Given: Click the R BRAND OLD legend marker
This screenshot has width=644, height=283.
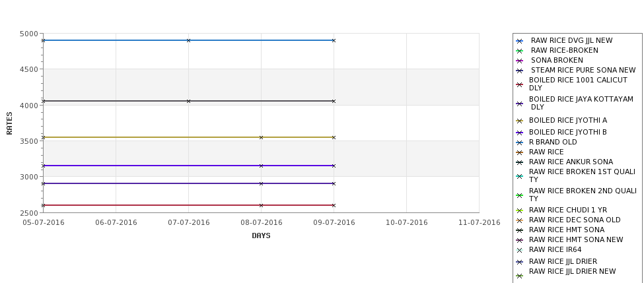Looking at the screenshot, I should click(520, 142).
